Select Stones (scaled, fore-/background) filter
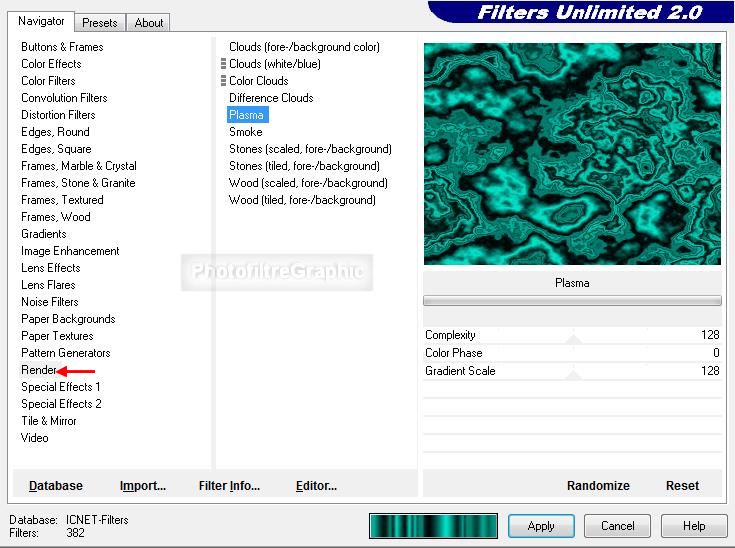 point(310,149)
